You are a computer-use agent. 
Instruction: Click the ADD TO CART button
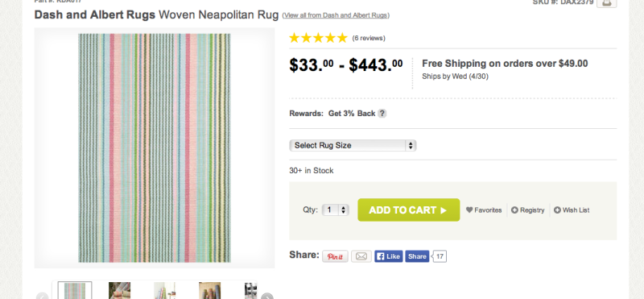pyautogui.click(x=409, y=210)
